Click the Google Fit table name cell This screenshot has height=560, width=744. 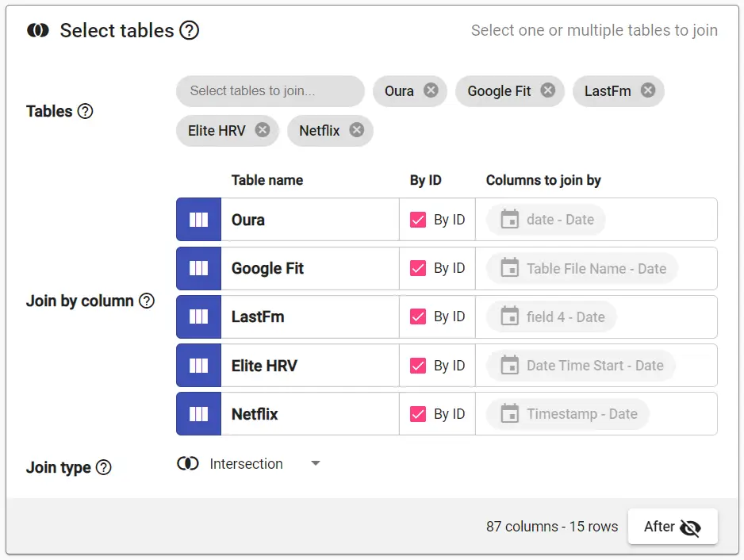310,269
